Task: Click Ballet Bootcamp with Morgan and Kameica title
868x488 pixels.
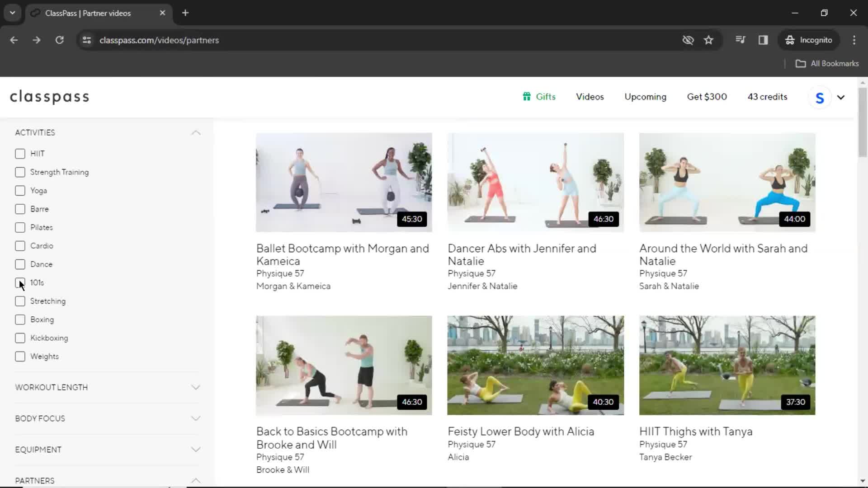Action: click(343, 255)
